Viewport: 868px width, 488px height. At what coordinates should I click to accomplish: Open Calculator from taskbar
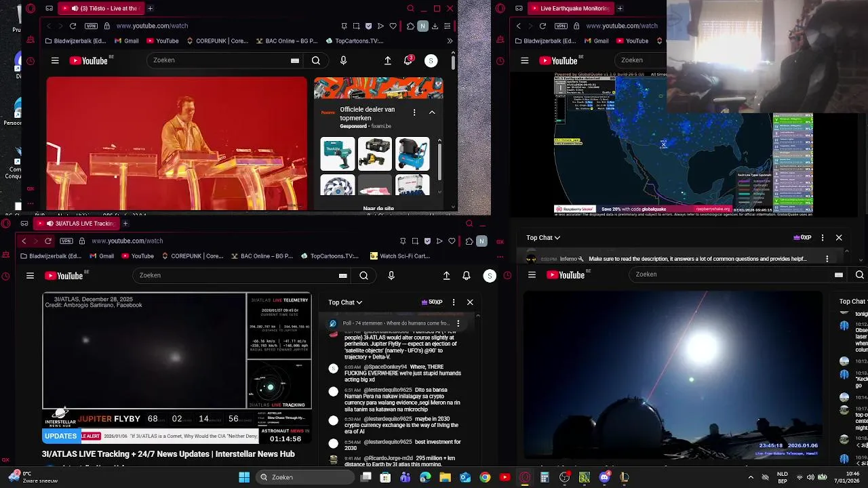[x=545, y=477]
